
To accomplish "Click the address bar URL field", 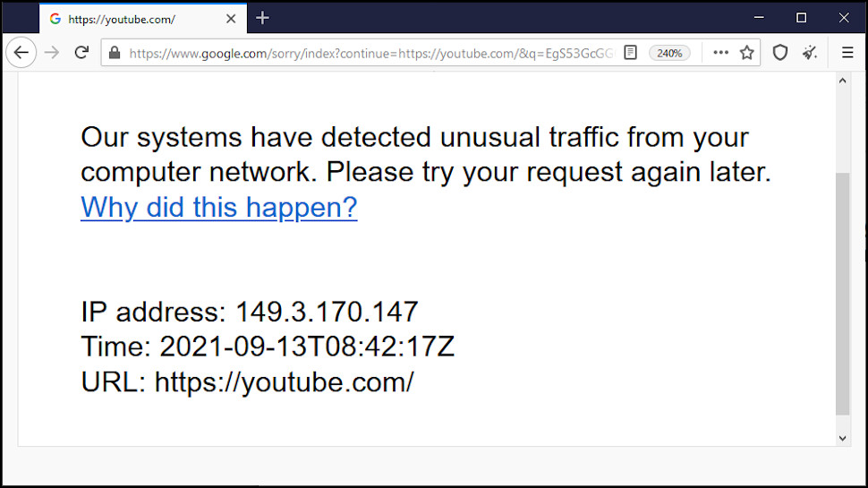I will pyautogui.click(x=371, y=53).
